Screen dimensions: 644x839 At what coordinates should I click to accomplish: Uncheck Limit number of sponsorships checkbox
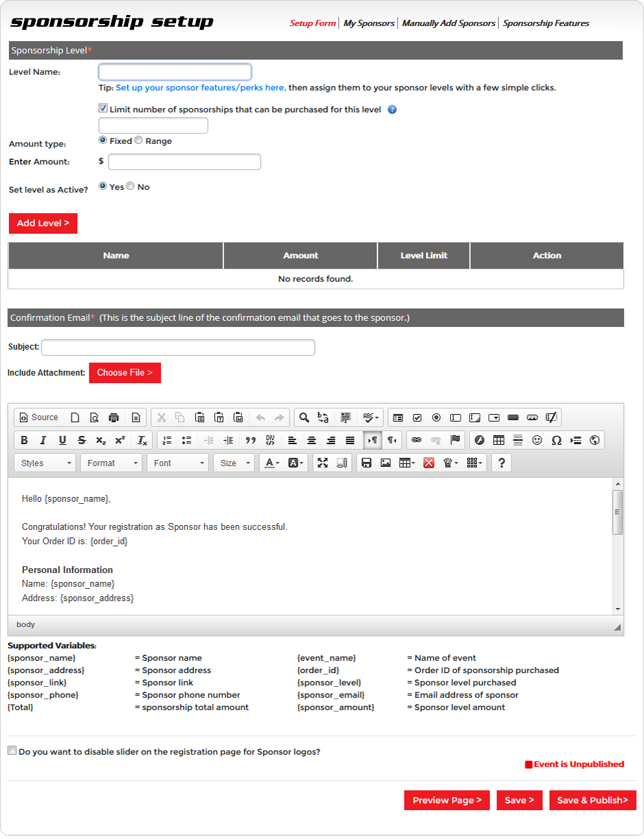pos(103,108)
